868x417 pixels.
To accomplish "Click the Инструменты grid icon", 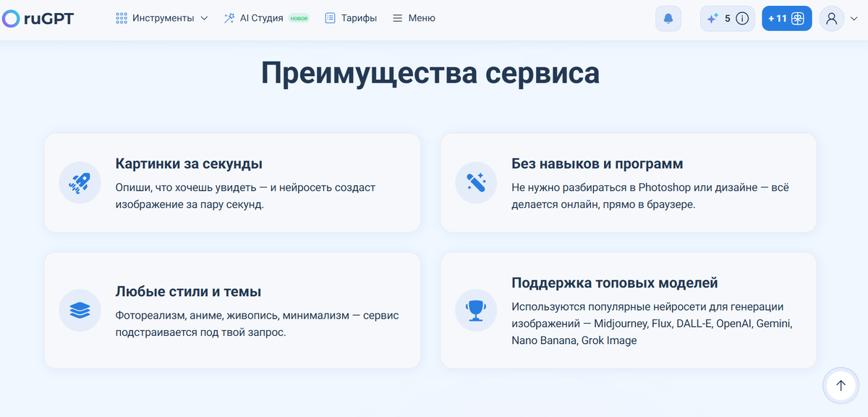I will point(122,18).
